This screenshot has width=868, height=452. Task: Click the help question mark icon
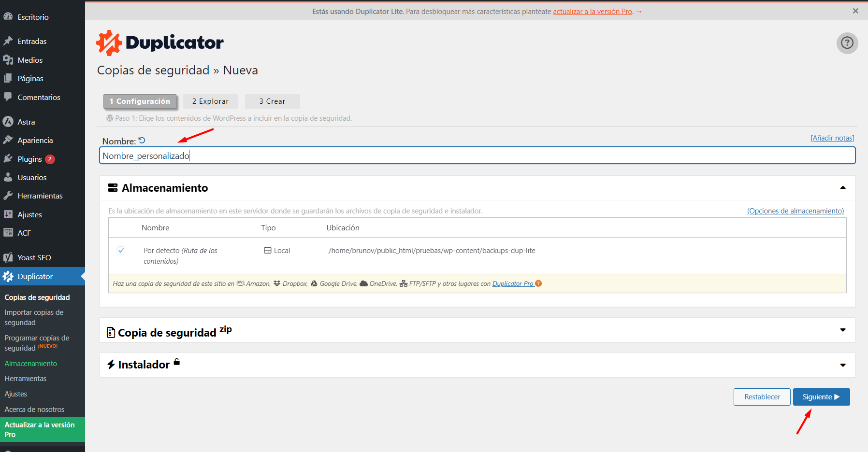click(847, 43)
